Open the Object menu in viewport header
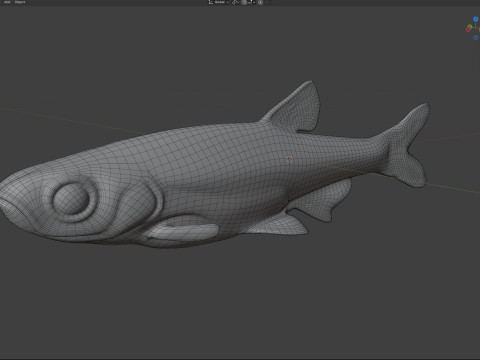The image size is (480, 360). [x=20, y=2]
